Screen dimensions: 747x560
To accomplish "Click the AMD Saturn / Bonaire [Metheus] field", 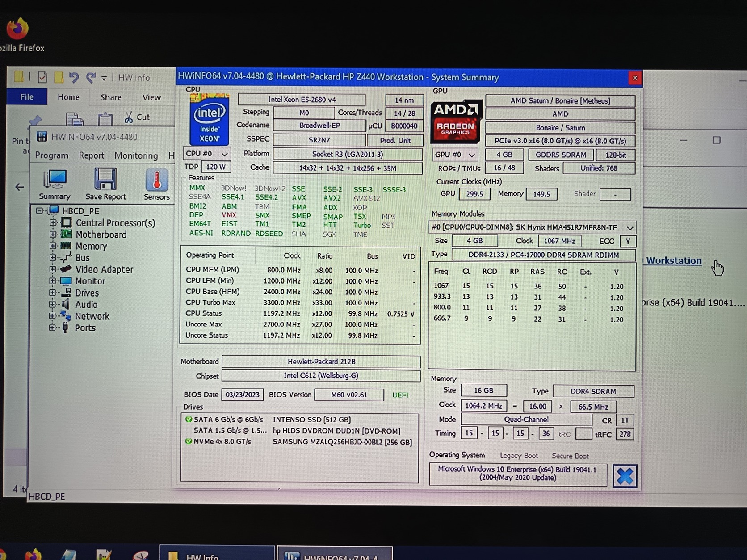I will (x=560, y=101).
